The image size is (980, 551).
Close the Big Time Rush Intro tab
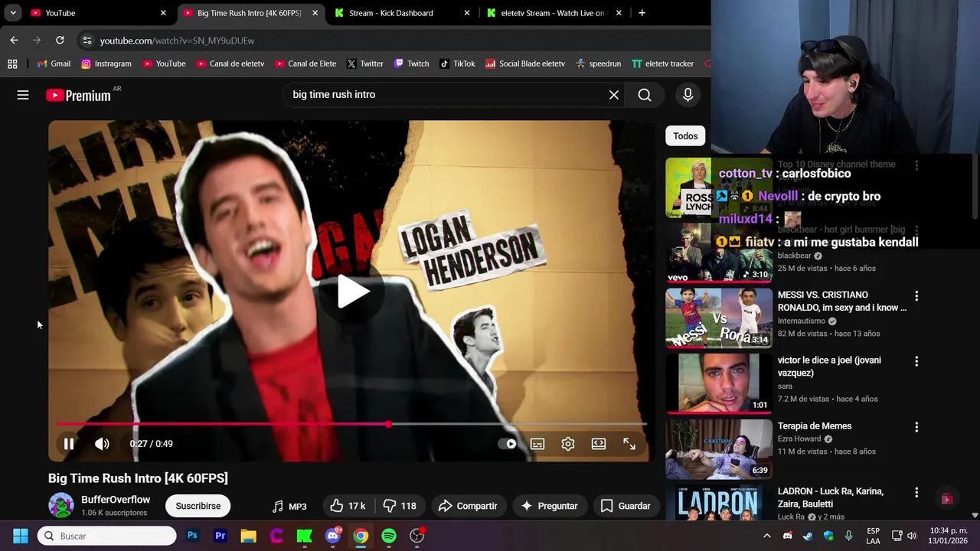click(x=315, y=13)
